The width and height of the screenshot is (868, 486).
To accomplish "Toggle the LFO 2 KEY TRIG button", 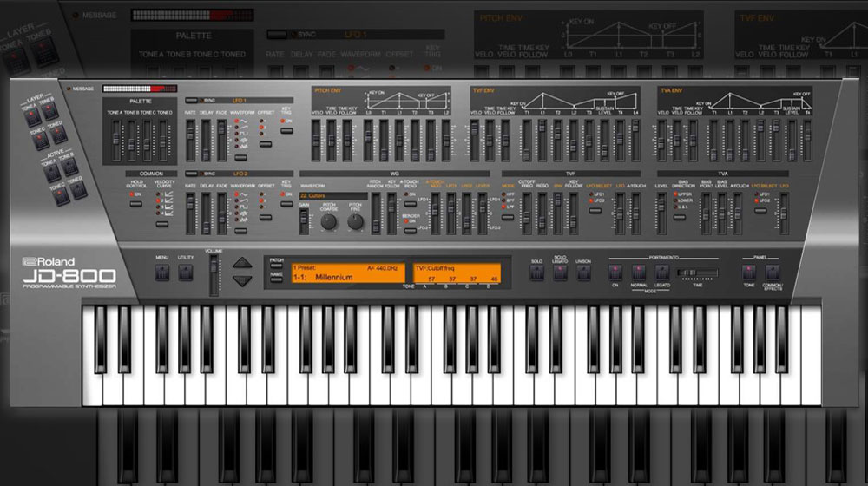I will pyautogui.click(x=286, y=204).
